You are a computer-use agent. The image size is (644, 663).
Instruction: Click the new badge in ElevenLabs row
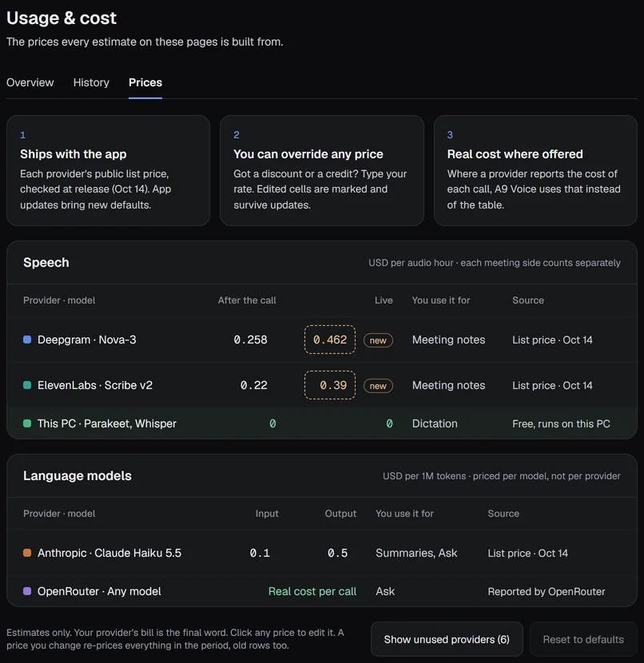(378, 386)
